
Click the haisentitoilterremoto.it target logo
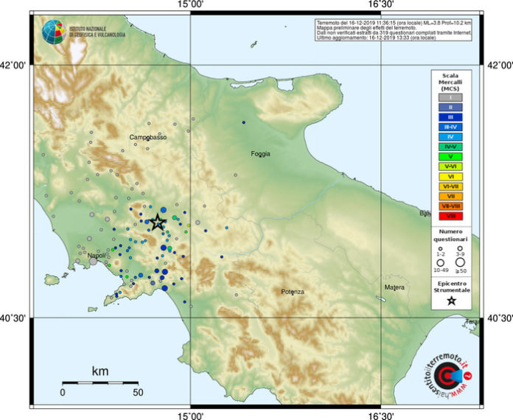coord(447,376)
